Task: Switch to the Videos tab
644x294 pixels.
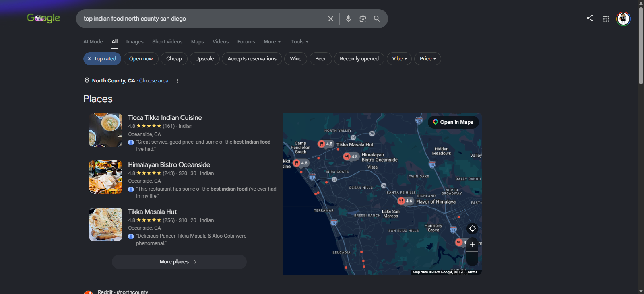Action: 221,42
